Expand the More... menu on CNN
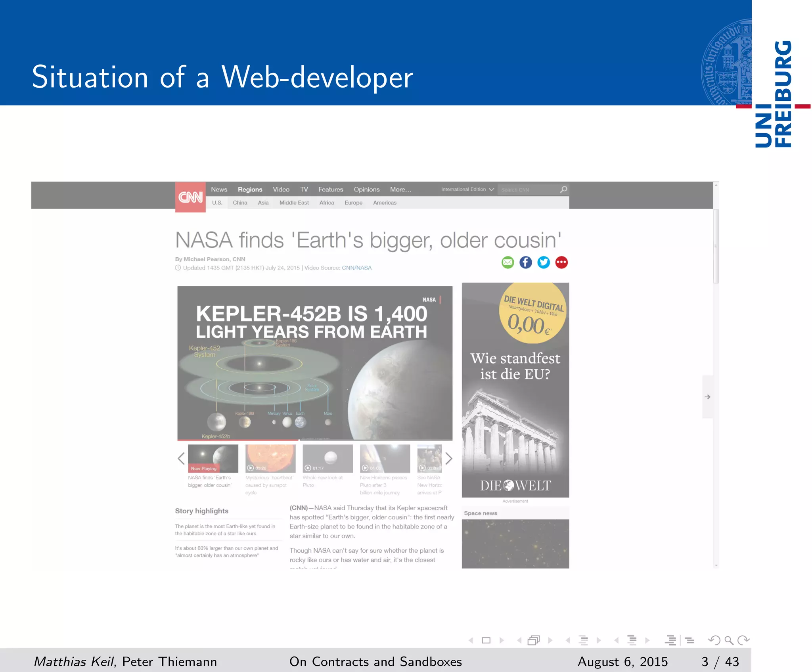This screenshot has height=672, width=812. click(400, 190)
